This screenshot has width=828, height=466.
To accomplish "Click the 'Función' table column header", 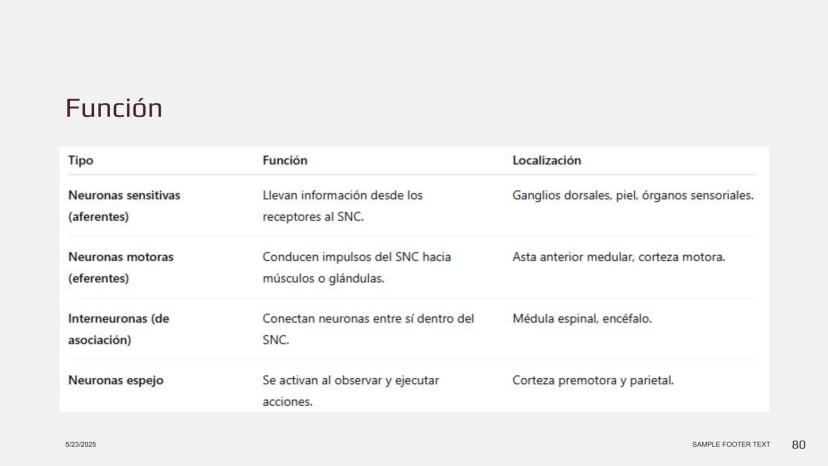I will click(x=285, y=160).
